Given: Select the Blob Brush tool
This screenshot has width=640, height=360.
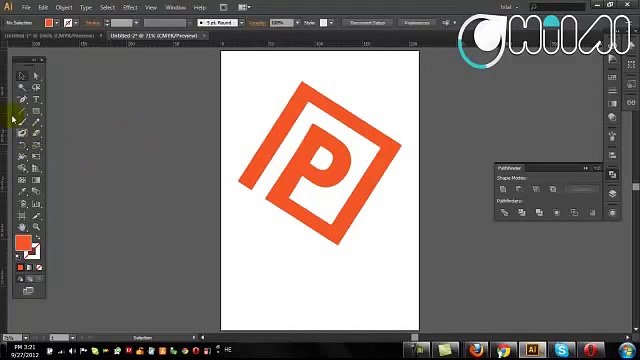Looking at the screenshot, I should (22, 133).
